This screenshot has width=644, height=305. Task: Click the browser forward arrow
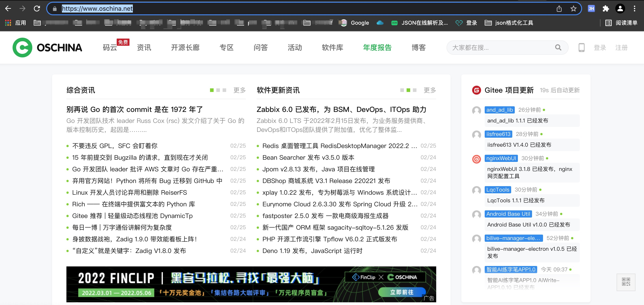tap(22, 9)
